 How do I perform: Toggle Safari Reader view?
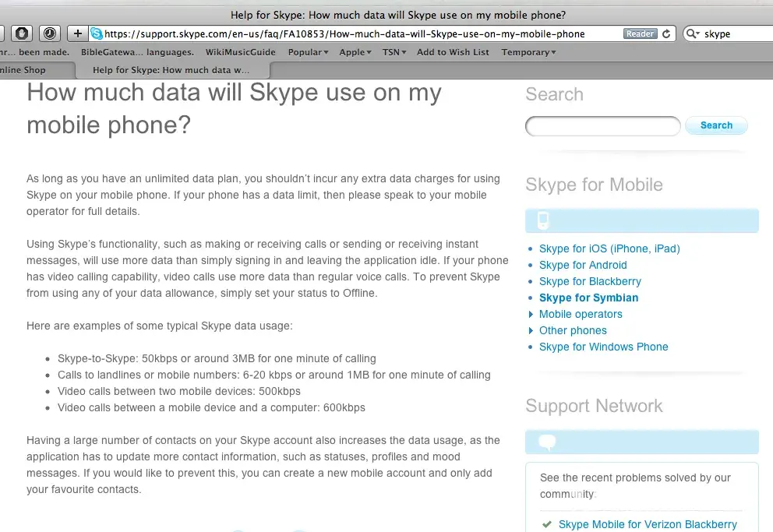click(640, 34)
